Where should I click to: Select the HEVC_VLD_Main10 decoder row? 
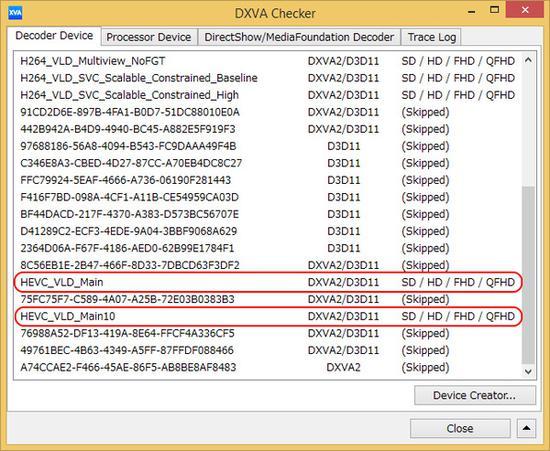268,316
